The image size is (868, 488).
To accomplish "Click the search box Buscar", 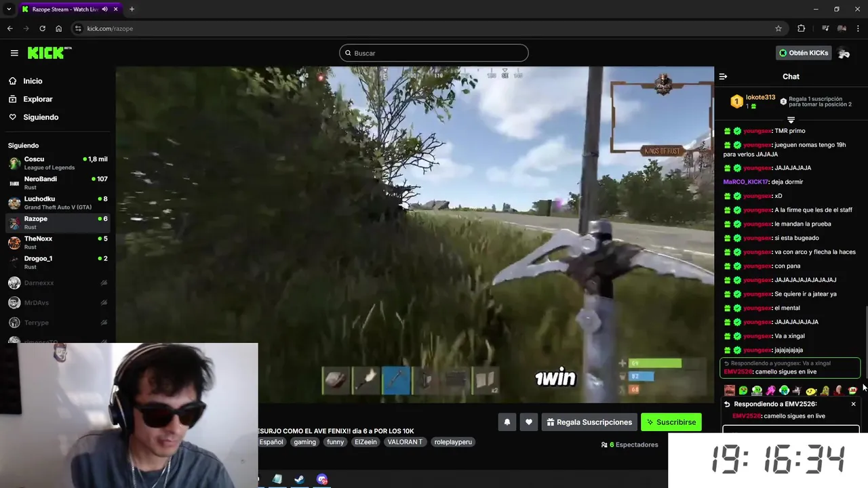I will coord(434,53).
